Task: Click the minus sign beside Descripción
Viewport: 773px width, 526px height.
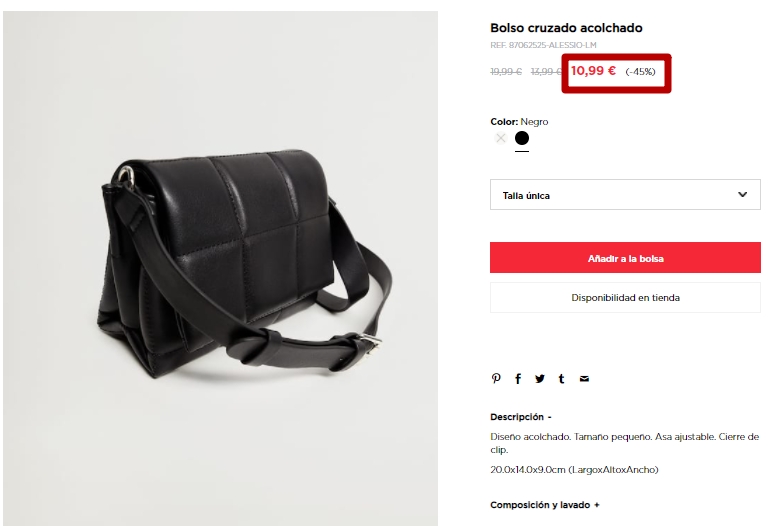Action: (x=549, y=417)
